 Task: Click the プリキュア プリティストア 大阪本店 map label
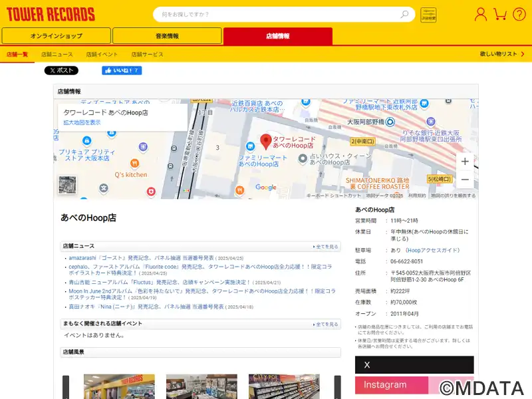tap(87, 155)
